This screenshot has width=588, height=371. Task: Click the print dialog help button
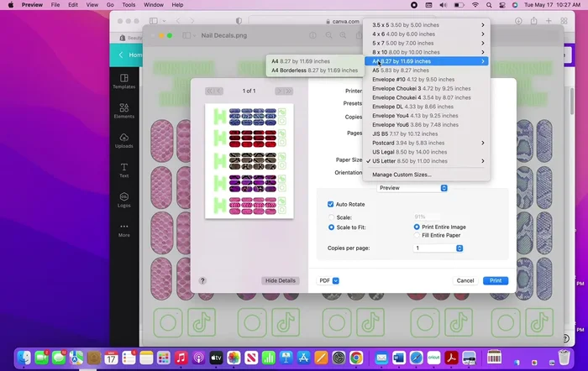tap(202, 280)
